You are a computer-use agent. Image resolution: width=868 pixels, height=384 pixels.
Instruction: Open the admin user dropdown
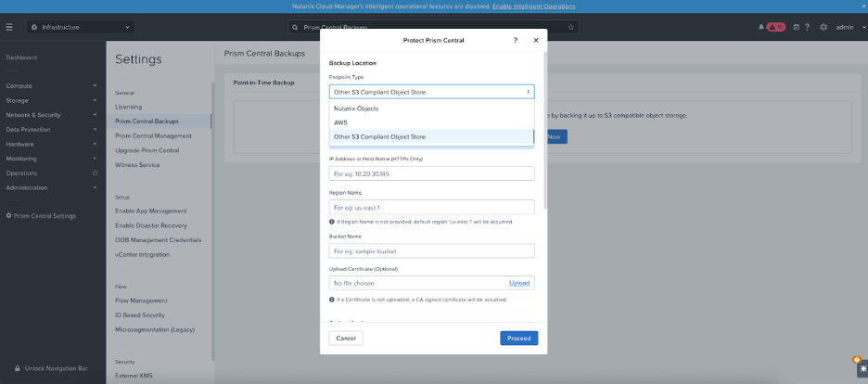pyautogui.click(x=848, y=27)
